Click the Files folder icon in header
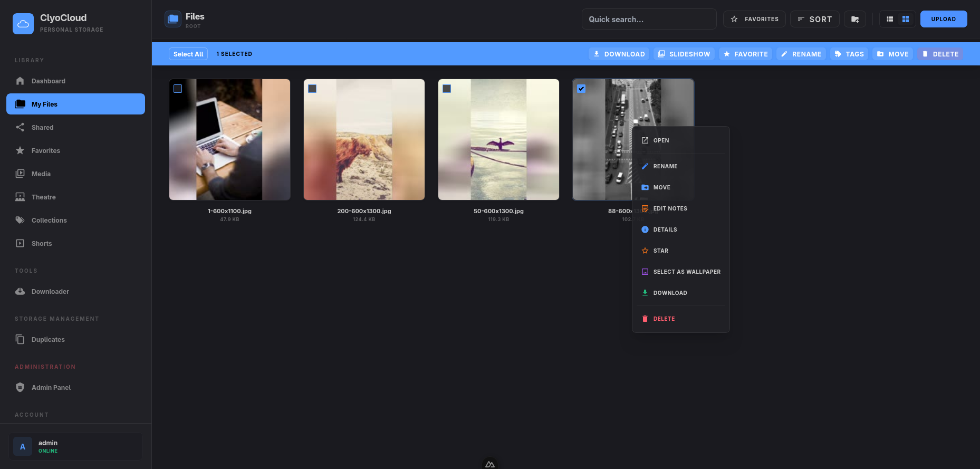Image resolution: width=980 pixels, height=469 pixels. pos(173,19)
